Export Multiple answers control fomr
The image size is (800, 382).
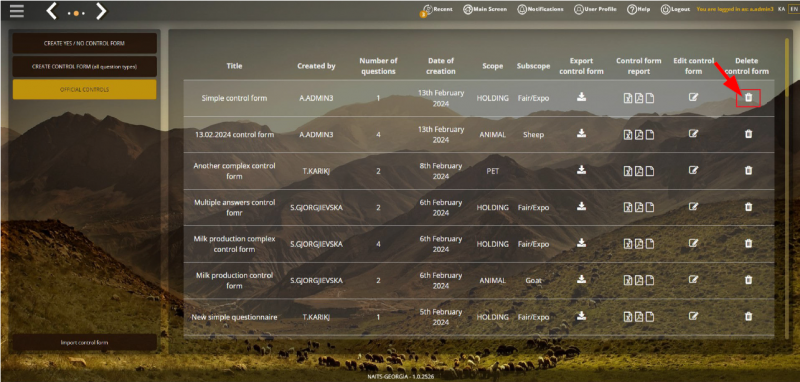pos(581,207)
